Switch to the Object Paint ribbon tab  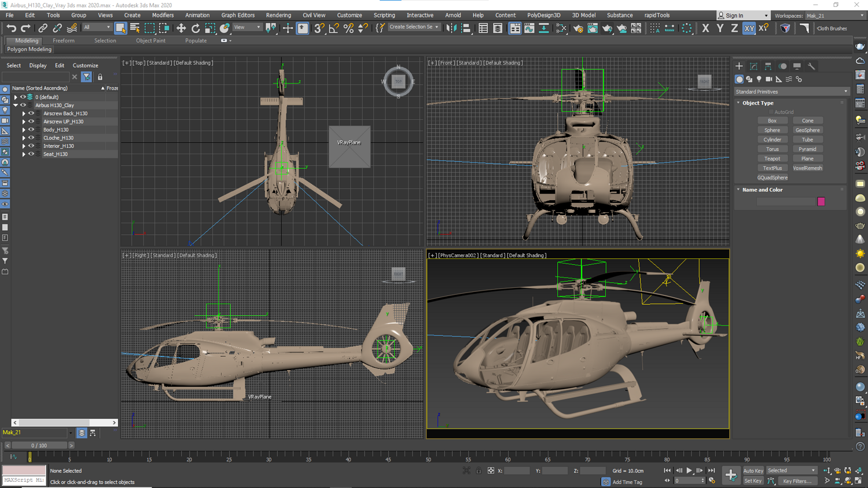click(x=150, y=40)
